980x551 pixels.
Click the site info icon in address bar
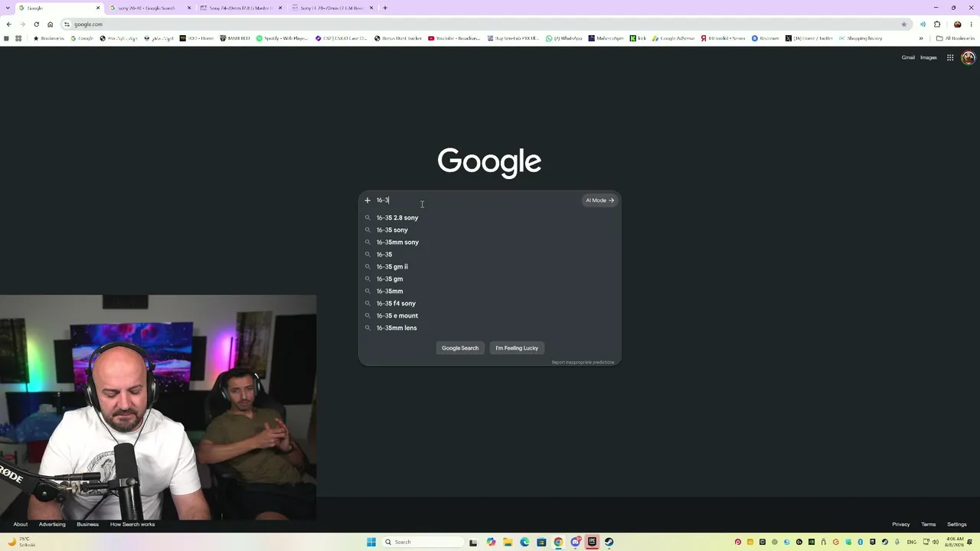pyautogui.click(x=67, y=24)
